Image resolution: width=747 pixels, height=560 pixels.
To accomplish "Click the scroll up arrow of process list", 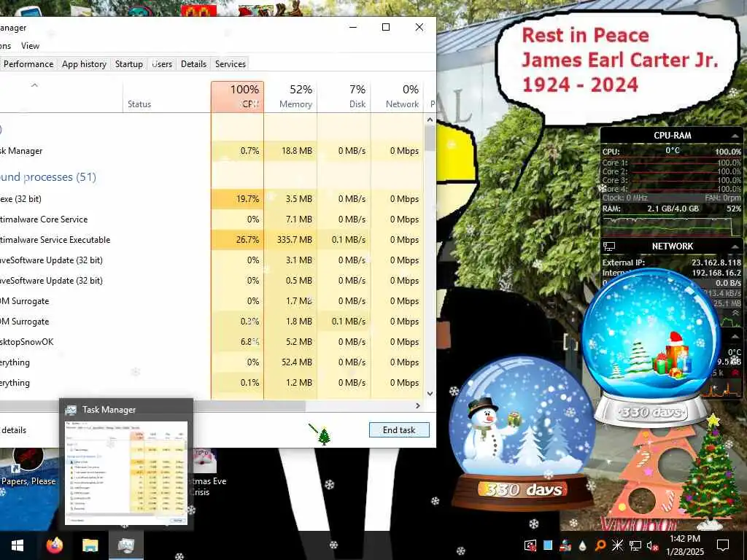I will [x=430, y=120].
